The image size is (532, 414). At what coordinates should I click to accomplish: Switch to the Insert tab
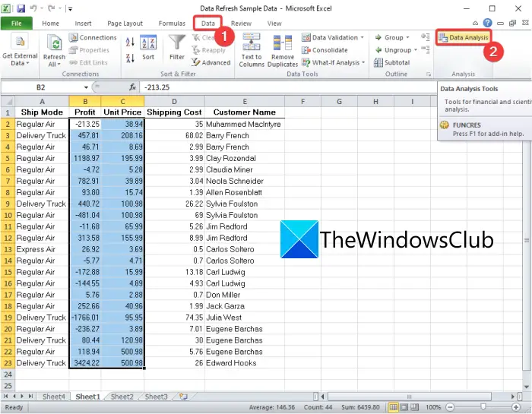(83, 23)
